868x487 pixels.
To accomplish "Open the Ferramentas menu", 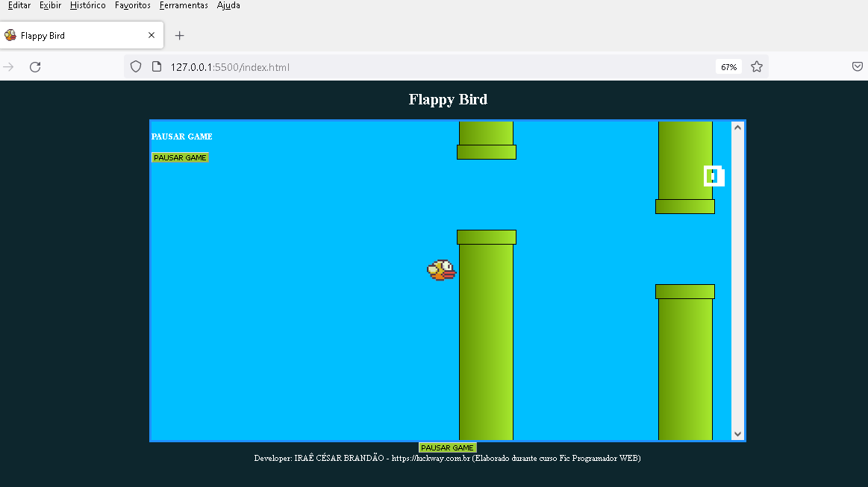I will coord(183,5).
